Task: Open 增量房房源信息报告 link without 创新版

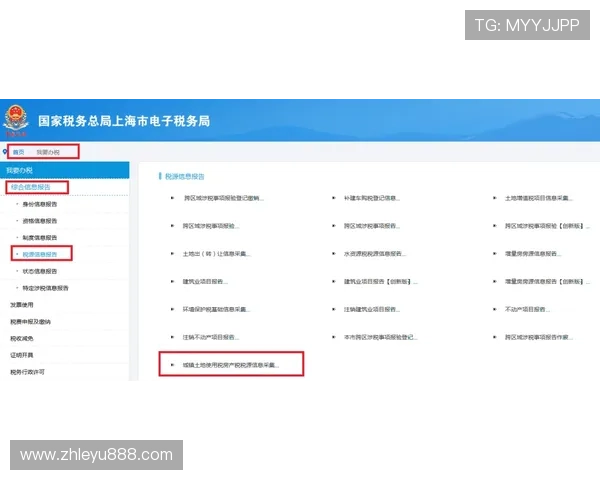Action: pyautogui.click(x=533, y=254)
